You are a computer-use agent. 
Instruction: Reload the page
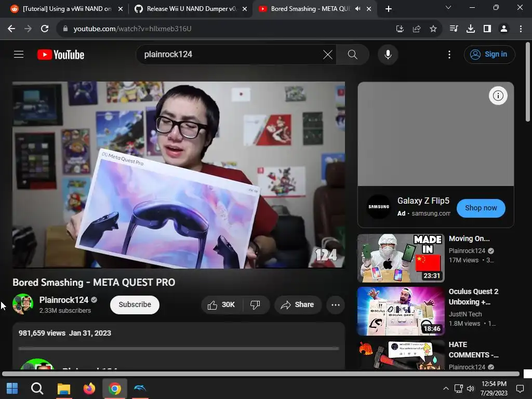pyautogui.click(x=45, y=29)
